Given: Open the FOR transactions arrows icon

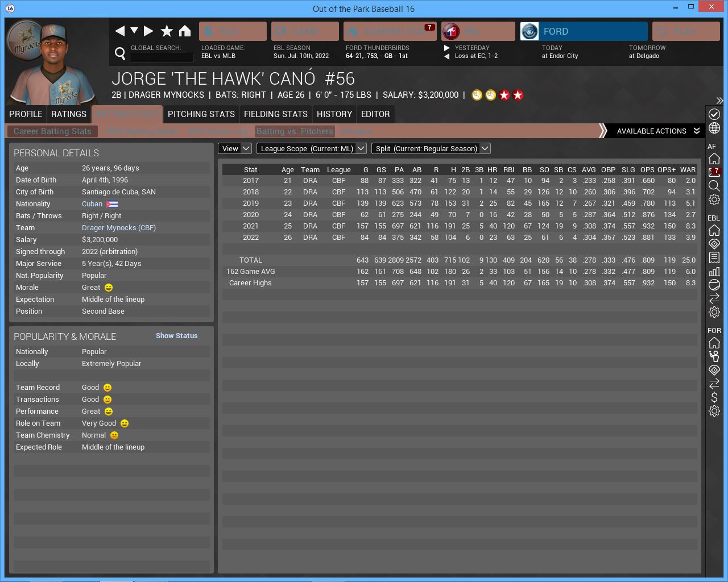Looking at the screenshot, I should click(x=714, y=384).
